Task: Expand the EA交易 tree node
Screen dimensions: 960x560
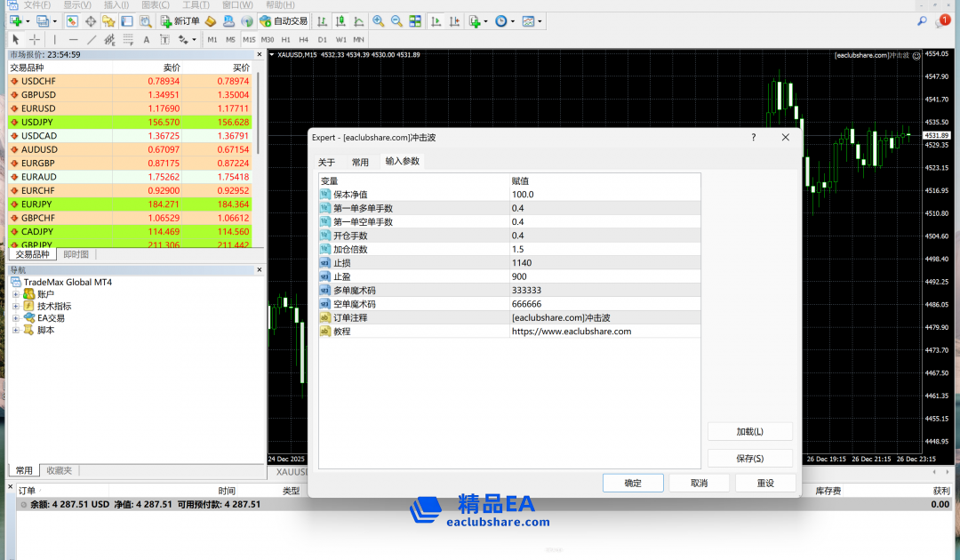Action: click(16, 317)
